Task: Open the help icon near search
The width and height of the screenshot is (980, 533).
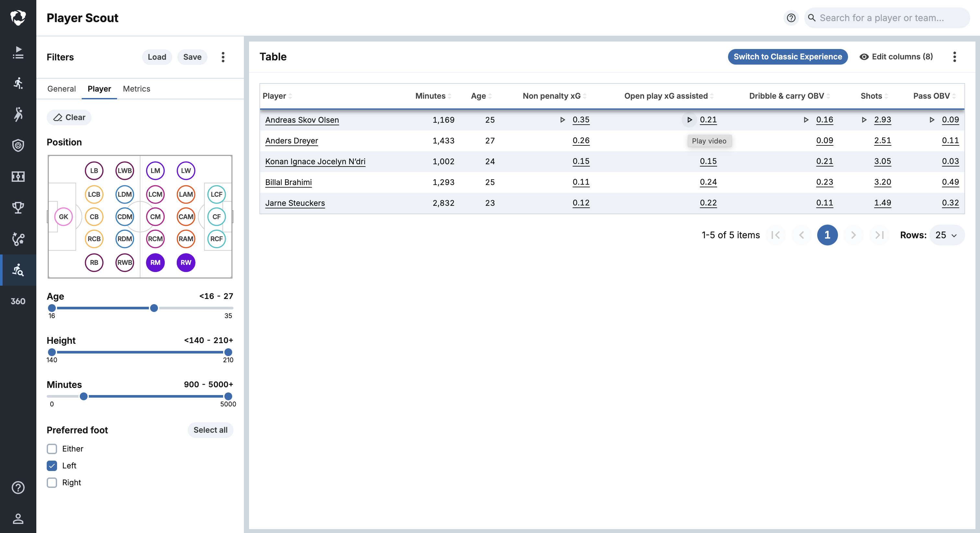Action: 791,18
